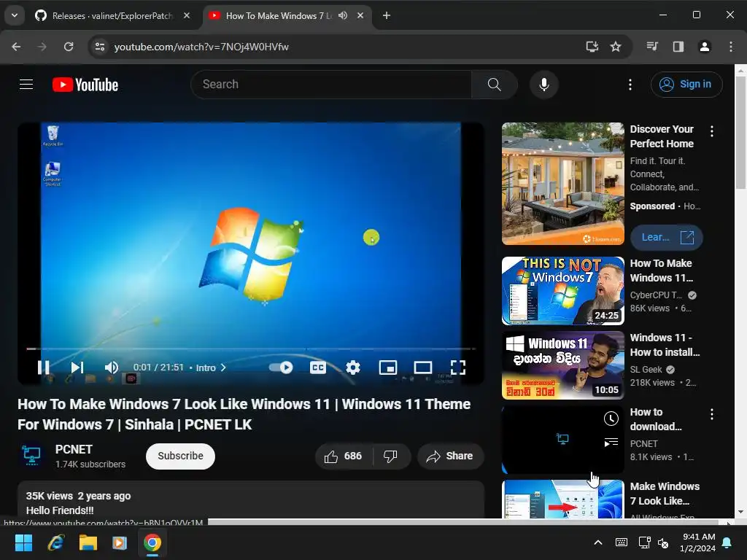Open the Windows Start menu

(23, 542)
